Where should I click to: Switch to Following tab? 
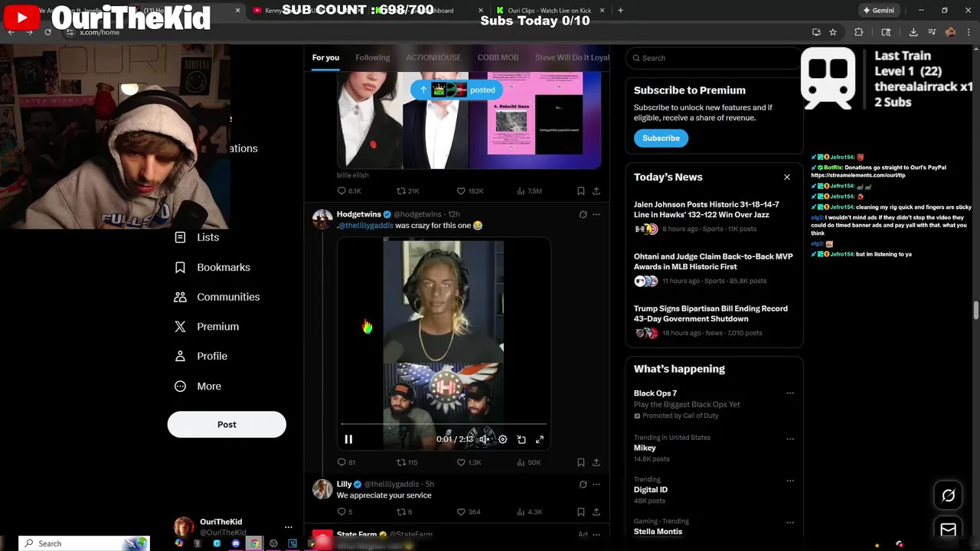coord(372,57)
